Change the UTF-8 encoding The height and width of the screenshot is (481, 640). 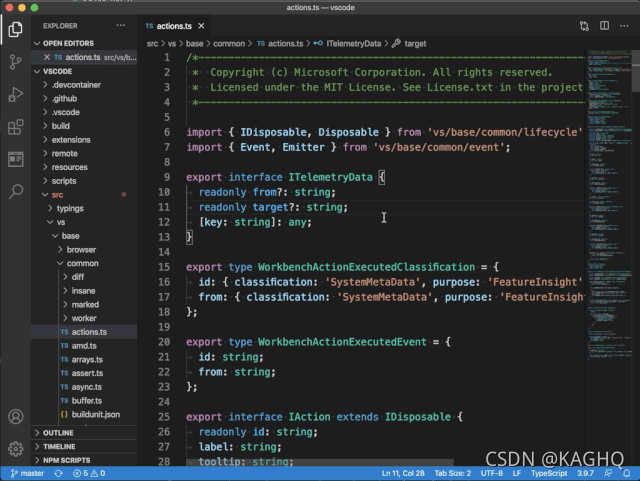click(x=491, y=473)
